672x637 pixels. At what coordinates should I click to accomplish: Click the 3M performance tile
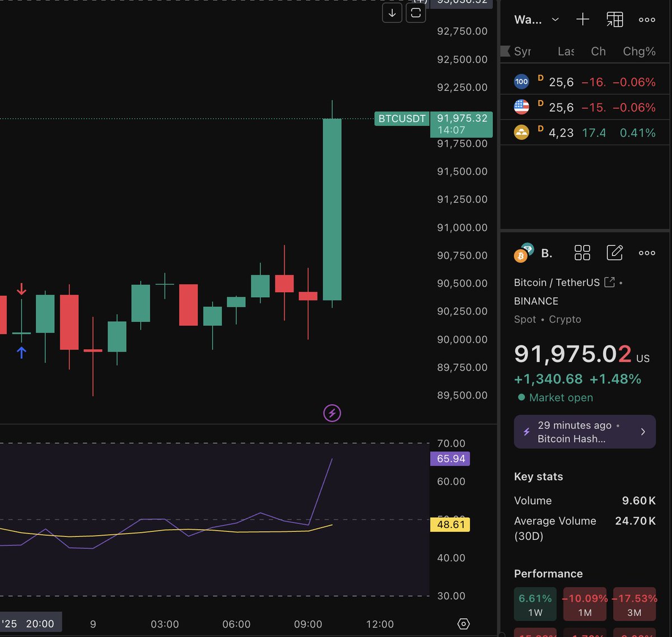coord(634,604)
